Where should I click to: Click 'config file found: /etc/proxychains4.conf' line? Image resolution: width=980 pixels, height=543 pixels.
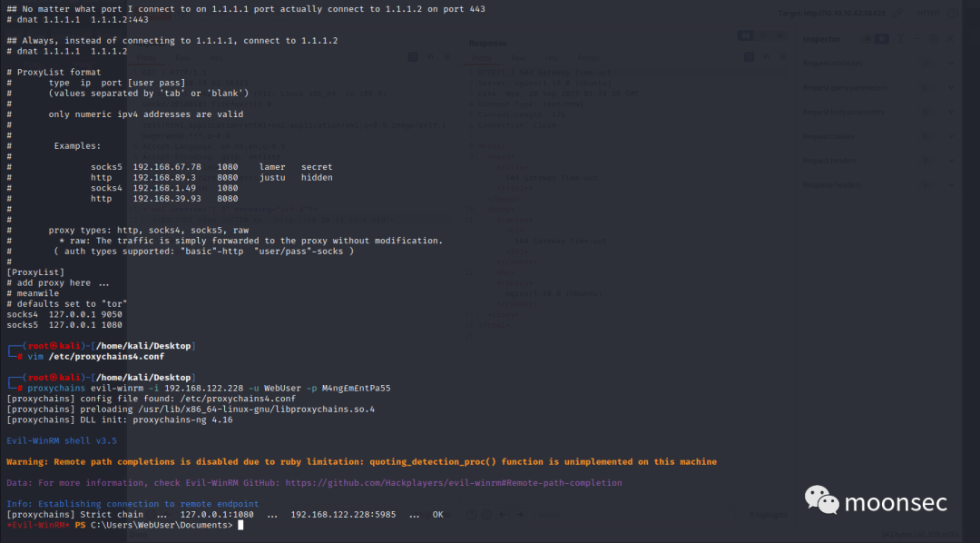[x=152, y=399]
